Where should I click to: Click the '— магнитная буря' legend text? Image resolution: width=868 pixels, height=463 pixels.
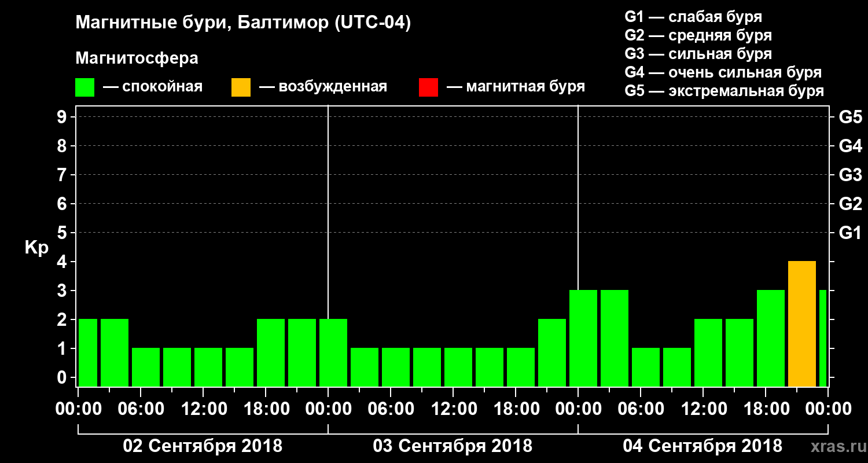pyautogui.click(x=516, y=87)
